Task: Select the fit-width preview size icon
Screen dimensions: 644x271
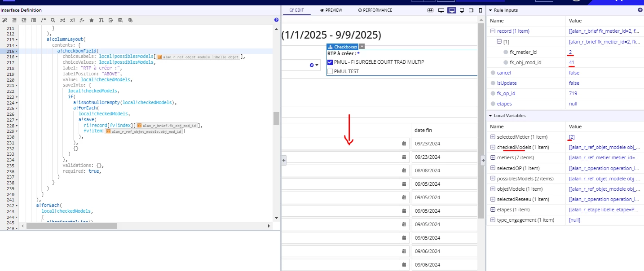Action: click(x=430, y=10)
